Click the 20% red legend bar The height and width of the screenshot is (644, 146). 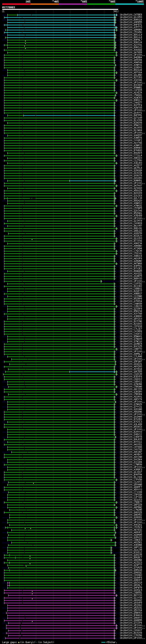point(16,4)
